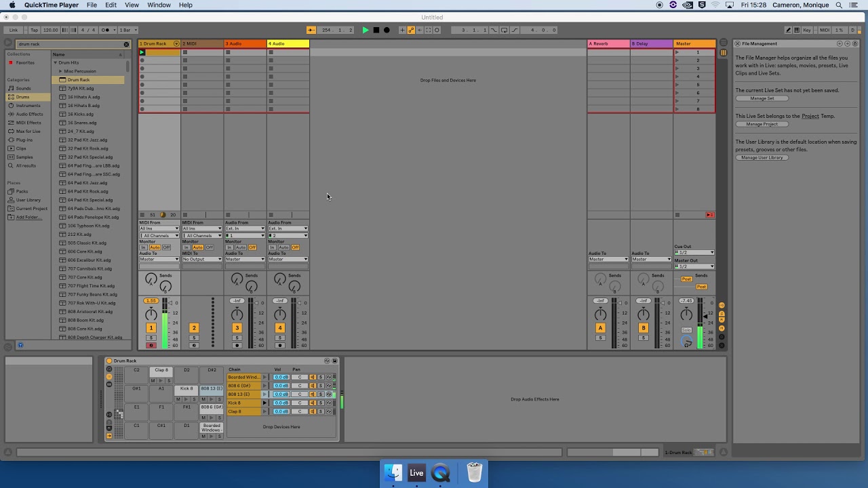Open Finder from the Dock
The height and width of the screenshot is (488, 868).
coord(393,472)
